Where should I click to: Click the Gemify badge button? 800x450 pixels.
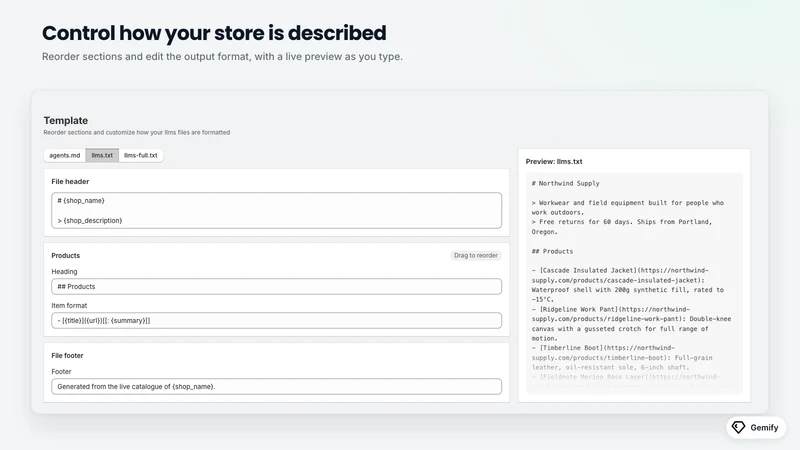[x=756, y=428]
